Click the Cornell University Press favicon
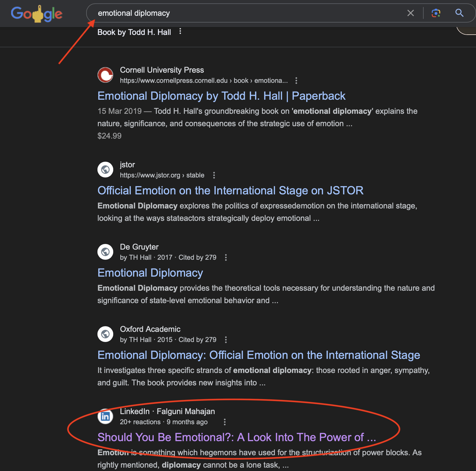 (x=105, y=75)
